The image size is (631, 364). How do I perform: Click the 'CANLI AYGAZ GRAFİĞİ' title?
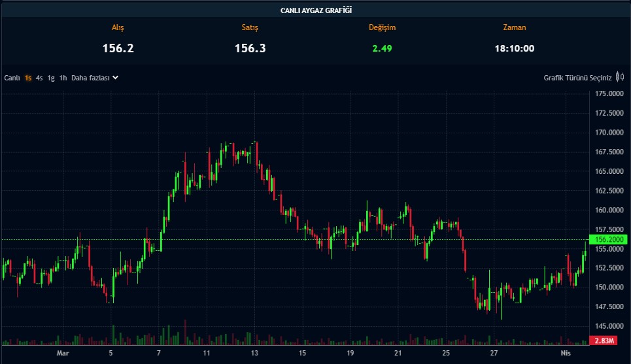pyautogui.click(x=315, y=10)
